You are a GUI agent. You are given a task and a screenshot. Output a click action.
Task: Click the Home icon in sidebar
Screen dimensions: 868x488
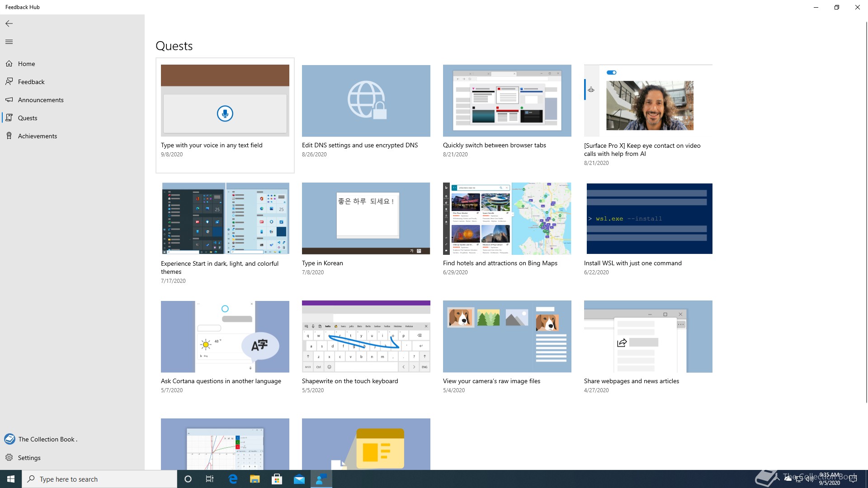[9, 64]
